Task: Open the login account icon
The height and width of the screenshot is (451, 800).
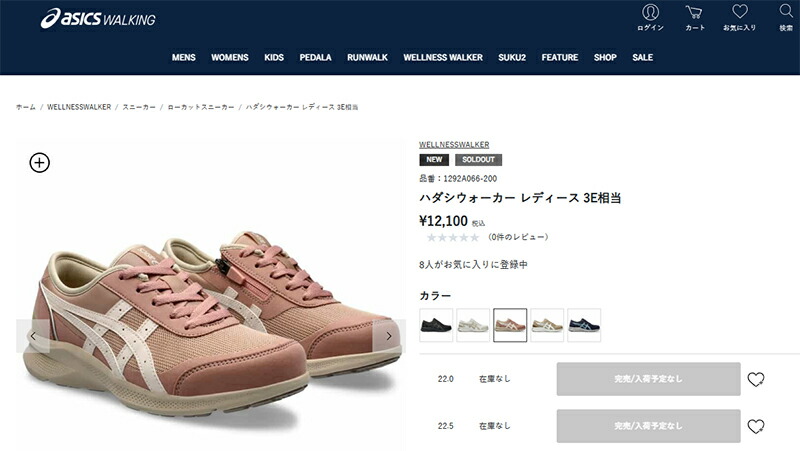Action: click(650, 17)
